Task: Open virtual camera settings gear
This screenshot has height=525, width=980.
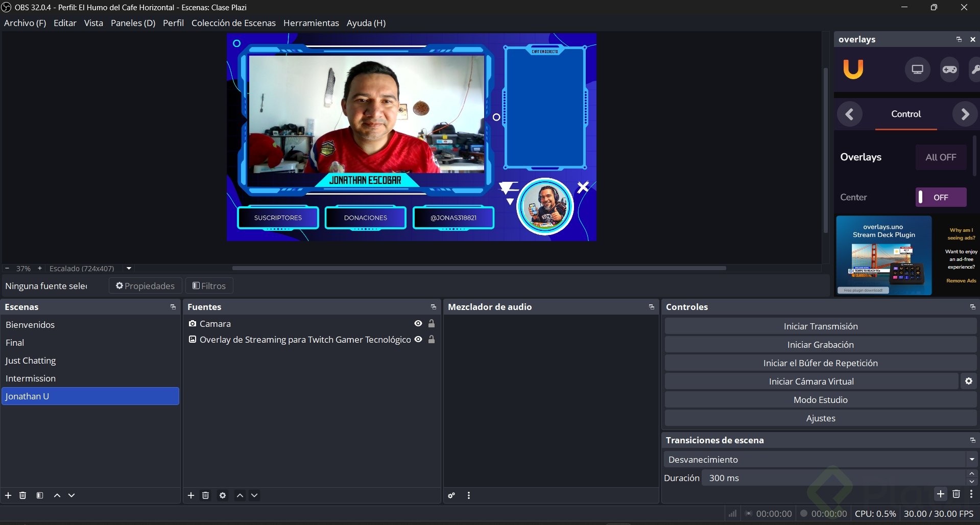Action: click(969, 381)
